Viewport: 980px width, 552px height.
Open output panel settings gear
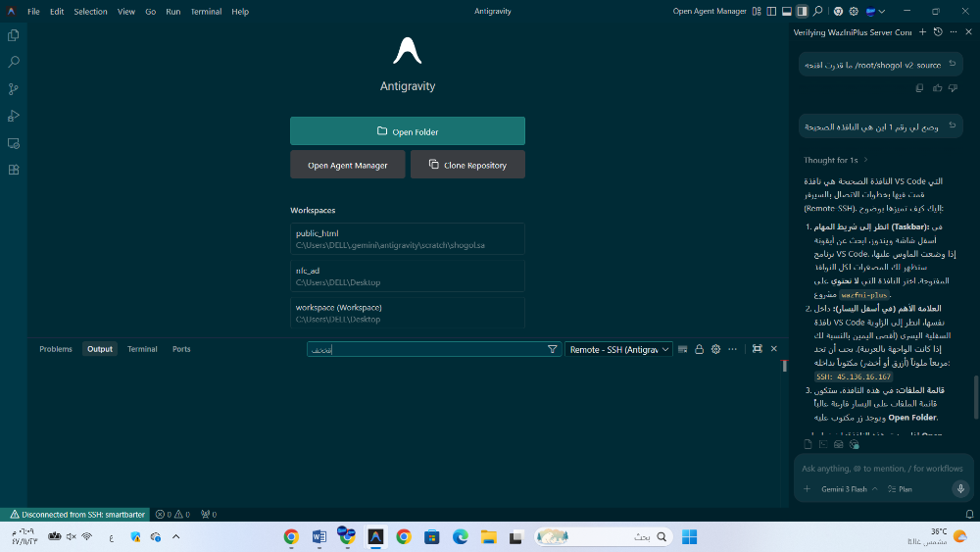(x=715, y=349)
